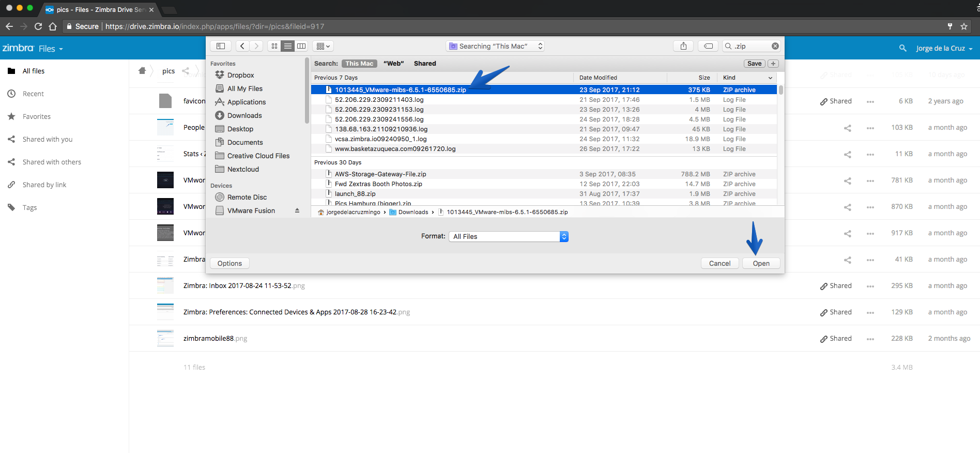Click the edit tags icon in file dialog

tap(708, 46)
